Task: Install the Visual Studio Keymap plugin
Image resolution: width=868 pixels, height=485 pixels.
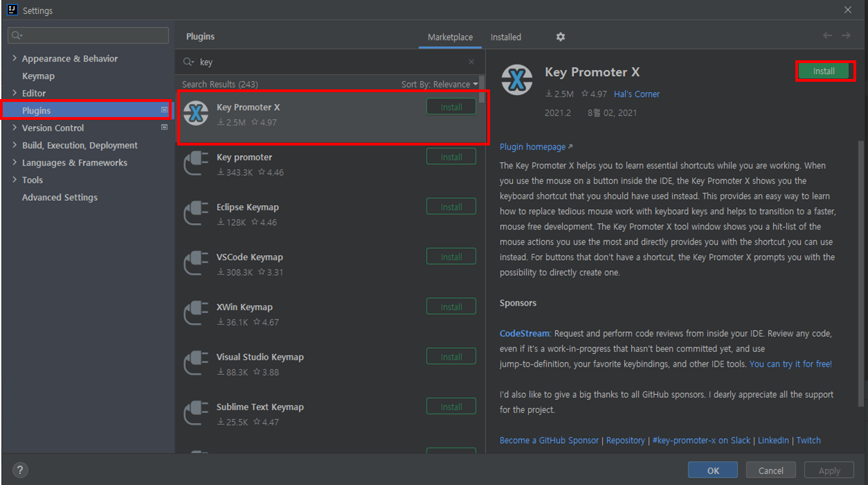Action: (451, 356)
